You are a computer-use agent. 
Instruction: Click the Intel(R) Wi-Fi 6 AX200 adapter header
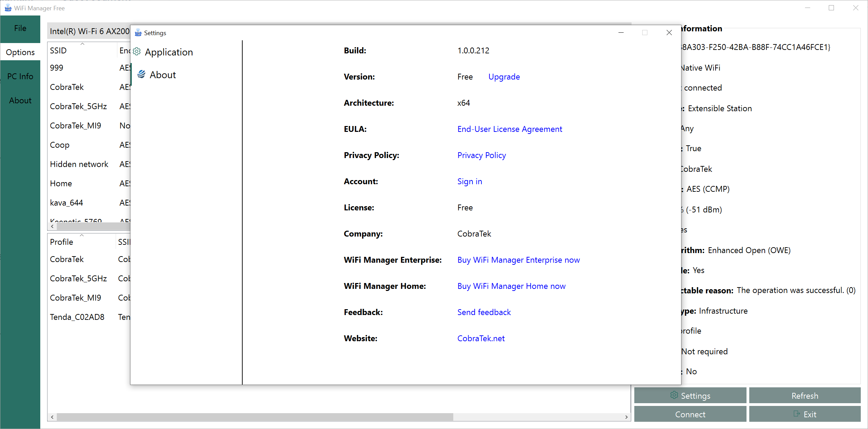coord(89,31)
